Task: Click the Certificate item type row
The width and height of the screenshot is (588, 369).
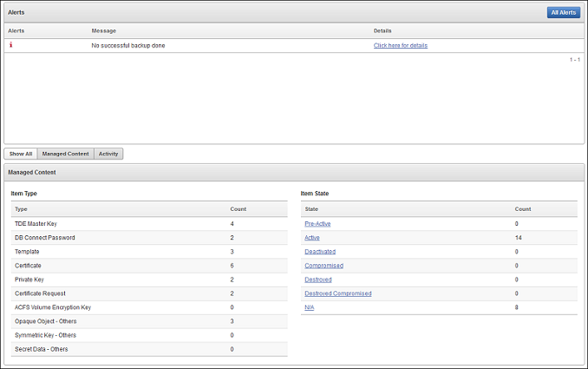Action: pyautogui.click(x=149, y=266)
